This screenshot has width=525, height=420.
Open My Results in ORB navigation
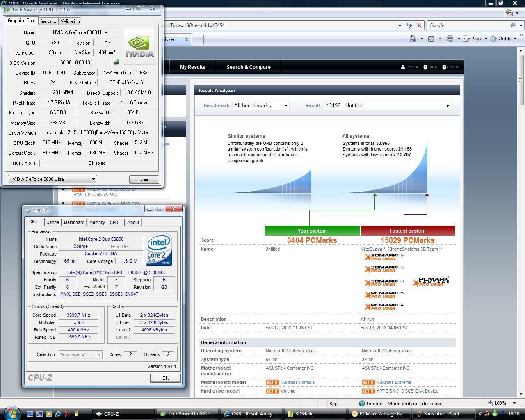(x=193, y=67)
